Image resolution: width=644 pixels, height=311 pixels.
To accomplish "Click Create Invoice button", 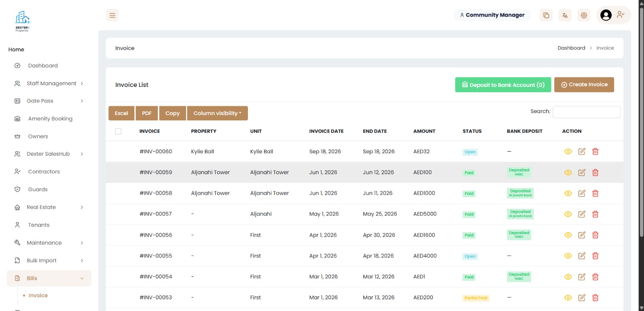I will coord(584,85).
